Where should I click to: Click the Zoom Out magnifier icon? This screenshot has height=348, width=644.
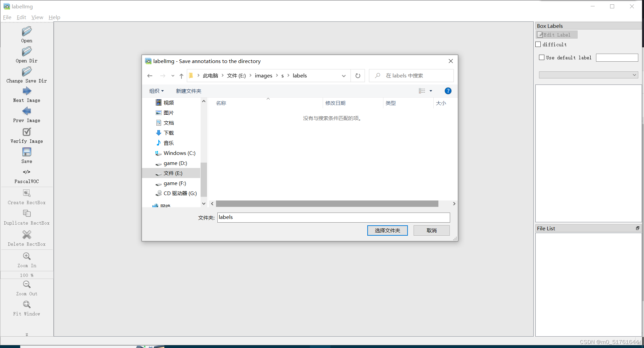27,284
